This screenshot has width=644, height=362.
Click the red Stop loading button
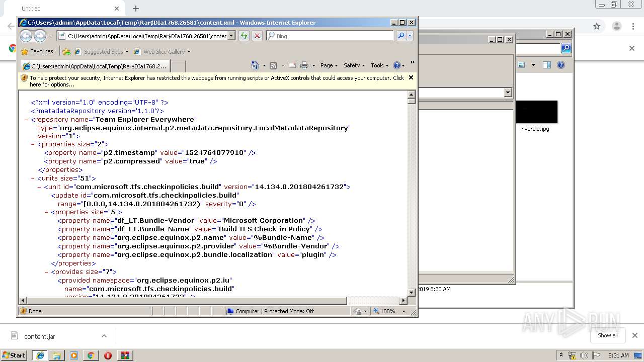click(x=257, y=36)
